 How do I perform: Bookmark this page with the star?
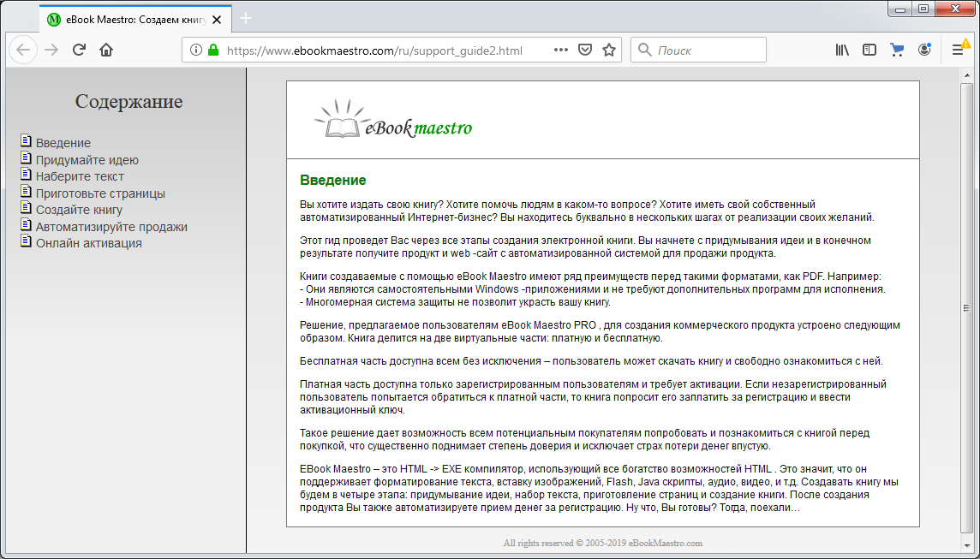tap(609, 50)
